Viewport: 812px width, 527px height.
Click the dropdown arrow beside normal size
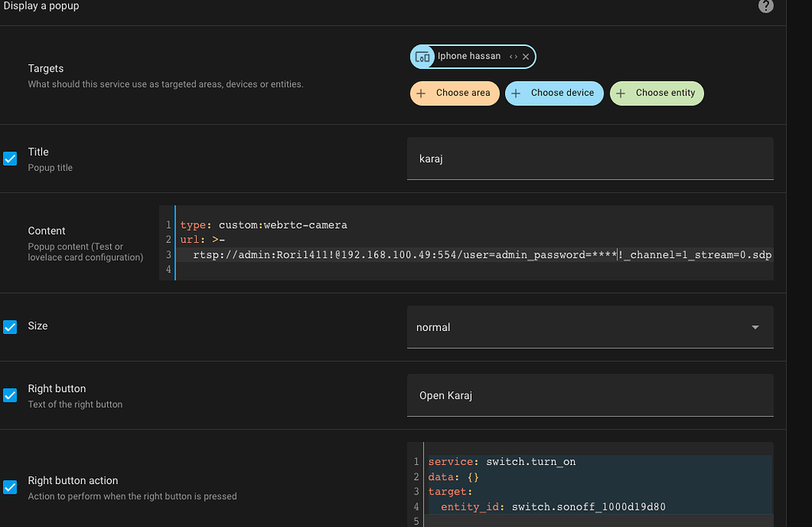pyautogui.click(x=756, y=326)
